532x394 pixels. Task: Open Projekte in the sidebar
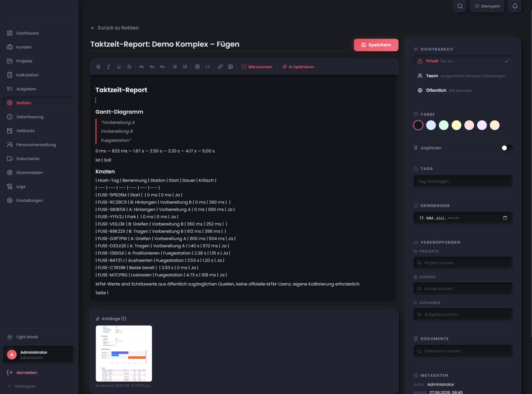[x=39, y=61]
